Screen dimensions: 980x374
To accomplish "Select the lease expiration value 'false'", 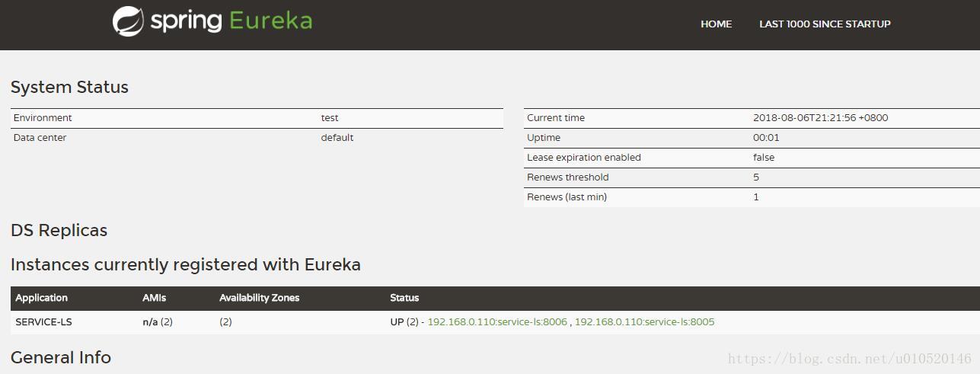I will click(764, 158).
